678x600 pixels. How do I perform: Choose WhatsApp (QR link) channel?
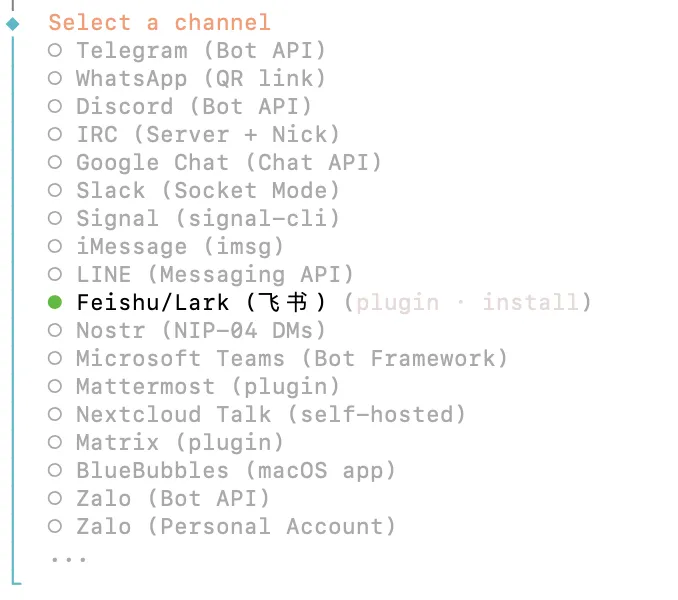coord(55,78)
